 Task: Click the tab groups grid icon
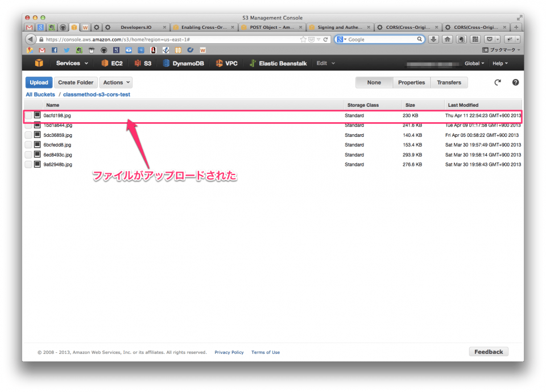[475, 39]
